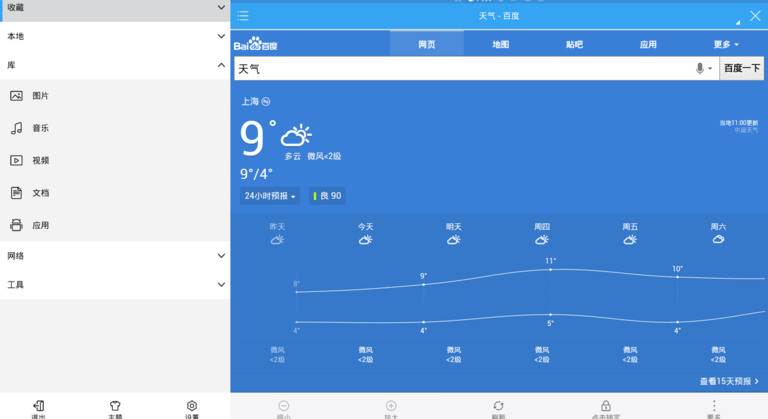Image resolution: width=768 pixels, height=419 pixels.
Task: Switch to the 贴吧 tab
Action: (575, 44)
